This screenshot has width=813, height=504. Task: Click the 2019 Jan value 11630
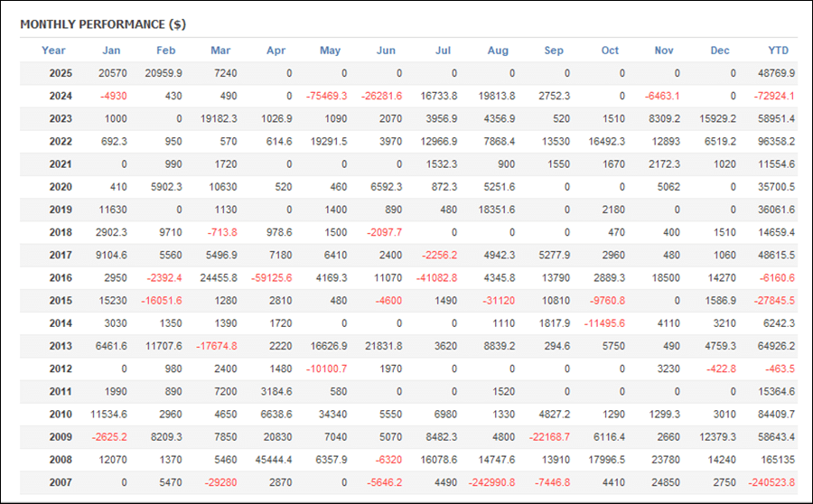tap(113, 210)
